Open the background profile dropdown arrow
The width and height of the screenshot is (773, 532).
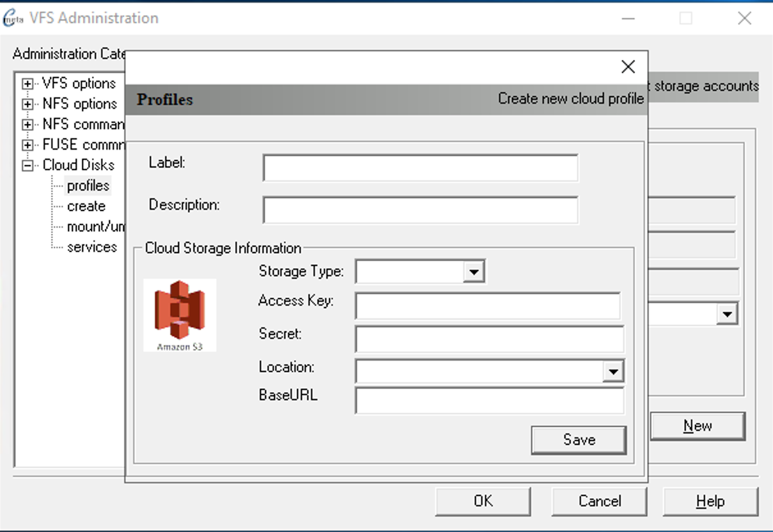coord(727,314)
